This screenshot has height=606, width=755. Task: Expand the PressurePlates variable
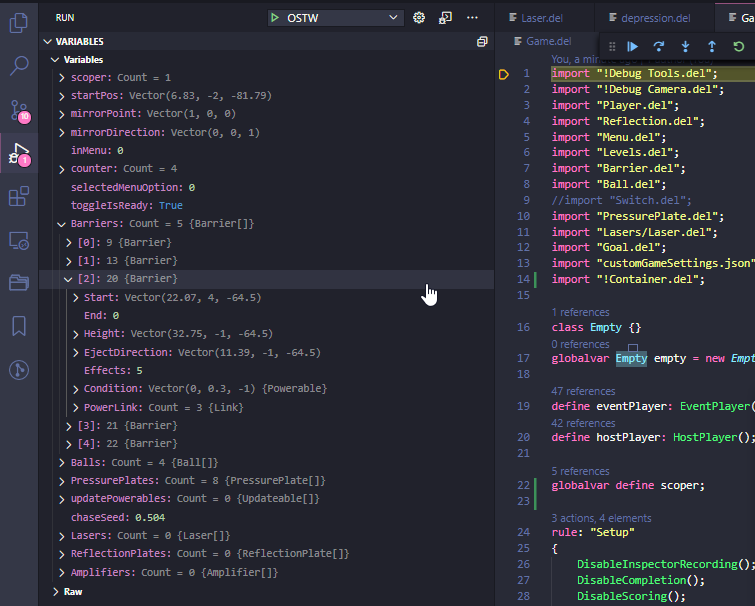click(62, 481)
